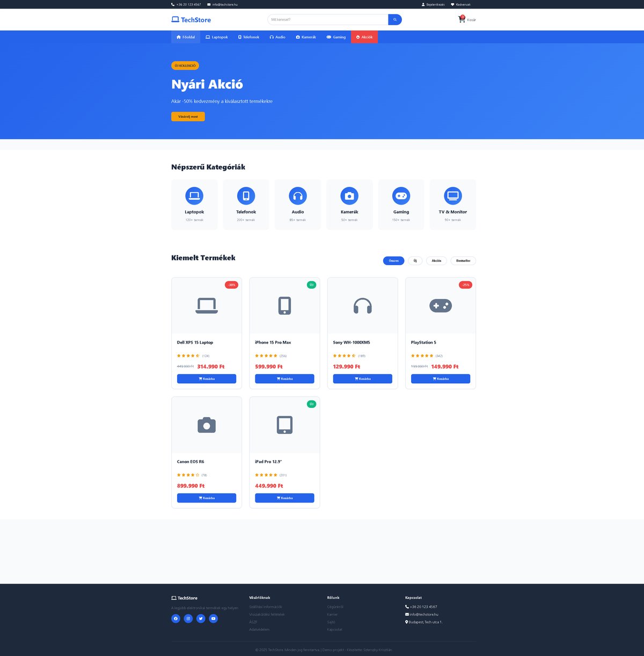Open the Bejelentkezés login link

click(x=433, y=4)
